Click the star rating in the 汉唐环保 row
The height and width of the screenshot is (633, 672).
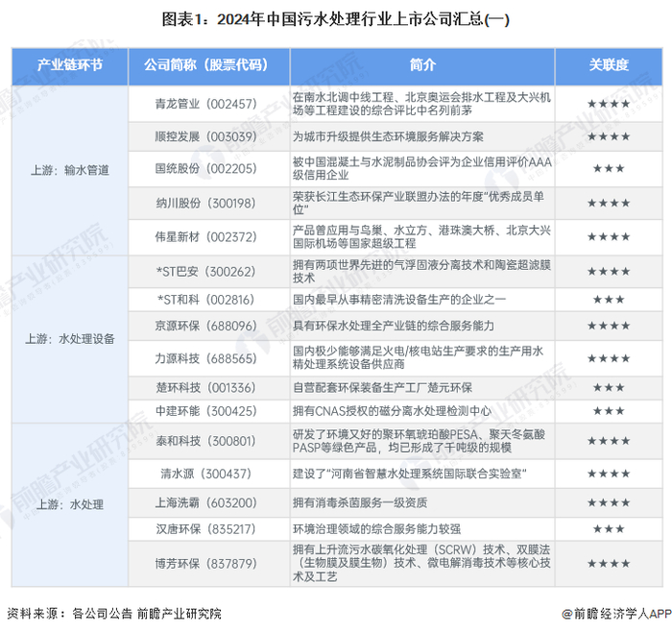tap(609, 529)
